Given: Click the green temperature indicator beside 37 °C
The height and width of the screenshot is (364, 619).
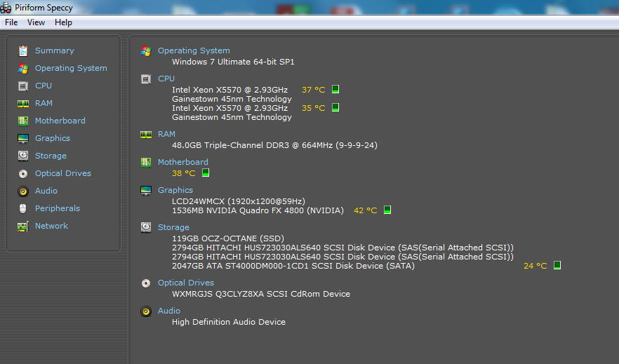Looking at the screenshot, I should (x=335, y=89).
